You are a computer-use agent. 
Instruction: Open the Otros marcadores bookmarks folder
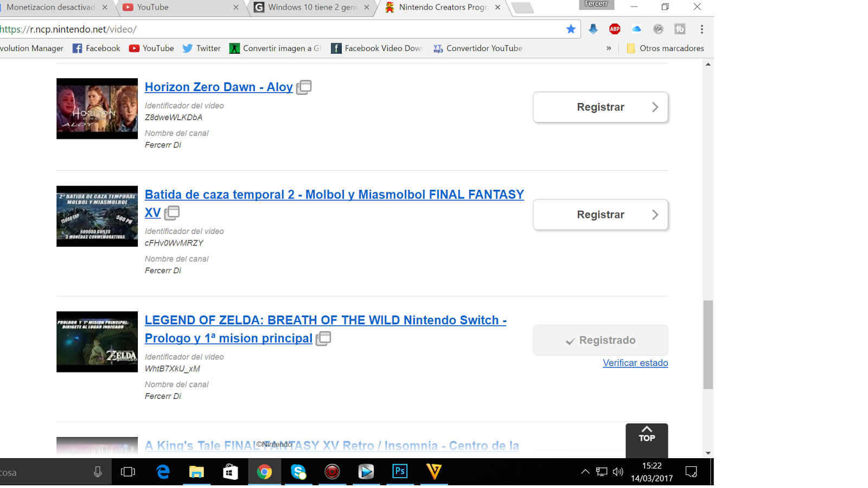pyautogui.click(x=665, y=48)
